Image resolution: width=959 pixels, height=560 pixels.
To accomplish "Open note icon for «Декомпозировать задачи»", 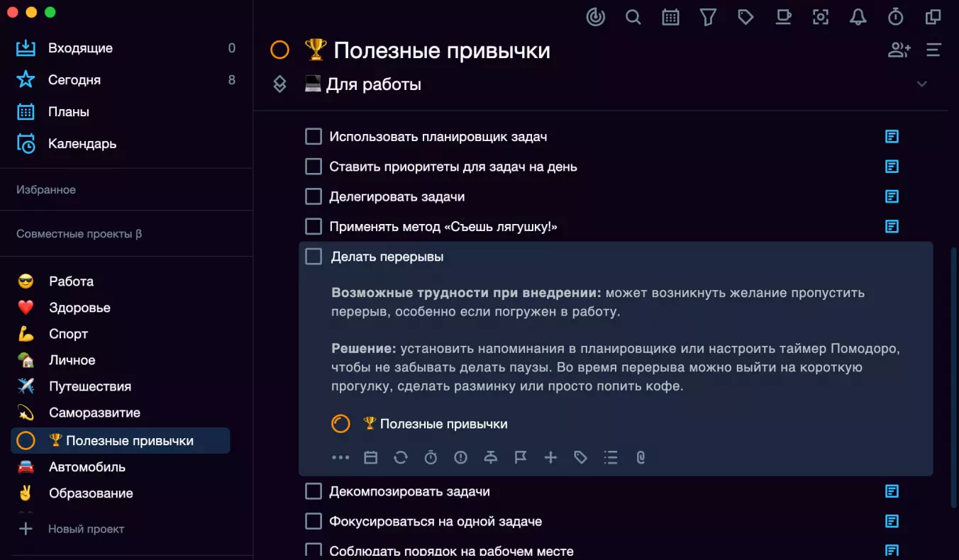I will coord(892,491).
